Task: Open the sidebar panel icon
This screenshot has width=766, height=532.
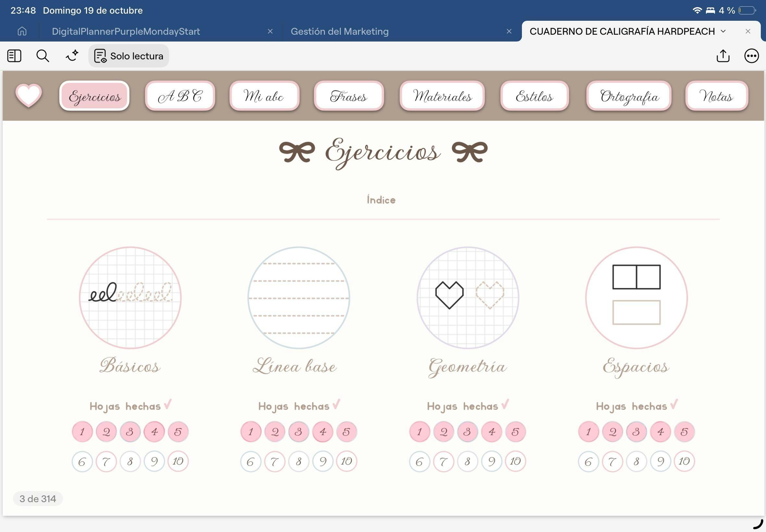Action: click(14, 56)
